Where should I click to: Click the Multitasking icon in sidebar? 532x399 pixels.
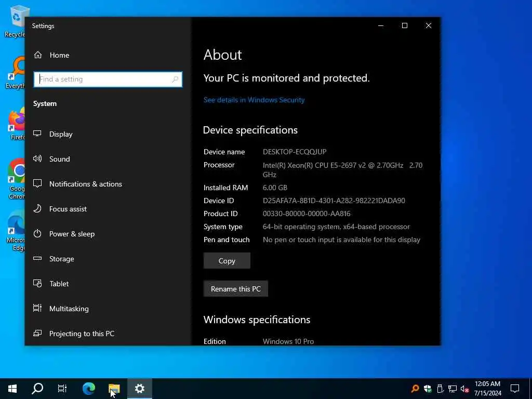pos(37,308)
